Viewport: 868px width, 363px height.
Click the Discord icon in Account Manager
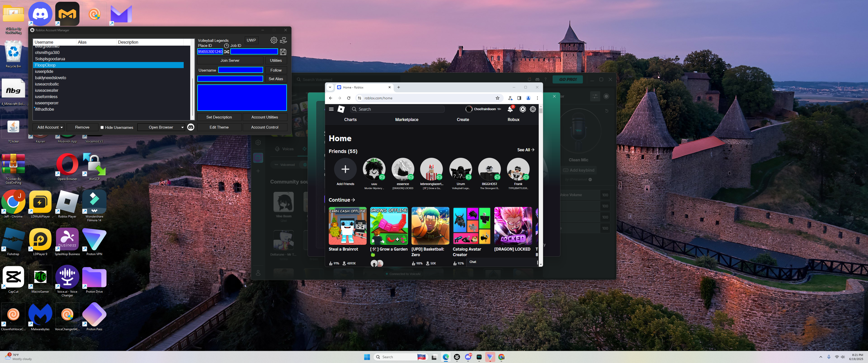[191, 127]
